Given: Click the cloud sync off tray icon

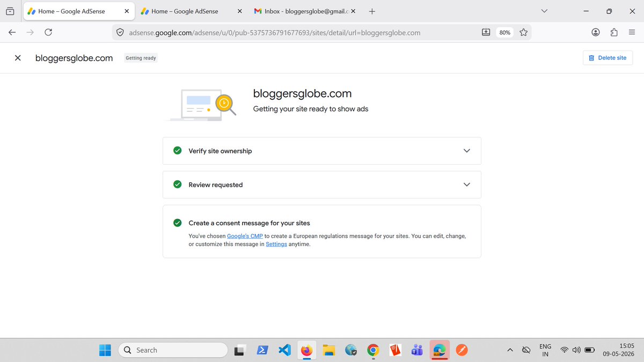Looking at the screenshot, I should [x=526, y=350].
